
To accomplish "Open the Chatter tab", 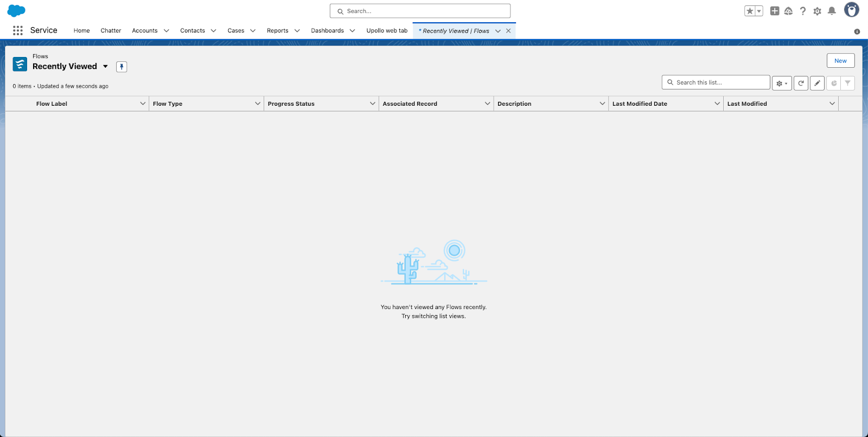I will click(111, 31).
